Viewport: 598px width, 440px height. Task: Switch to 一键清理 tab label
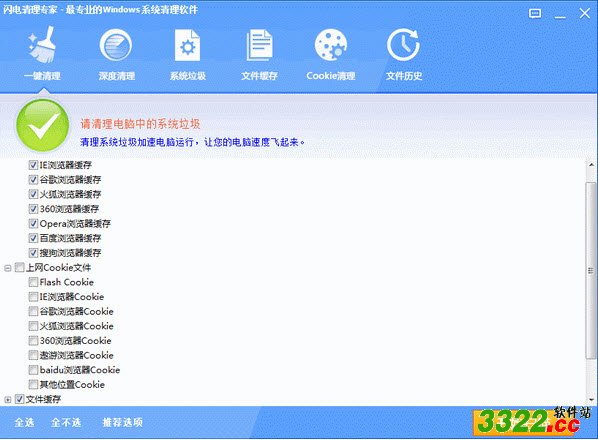(x=42, y=76)
